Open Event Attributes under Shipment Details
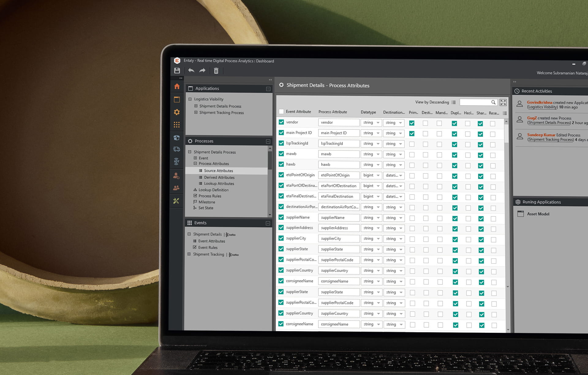588x375 pixels. [x=212, y=241]
